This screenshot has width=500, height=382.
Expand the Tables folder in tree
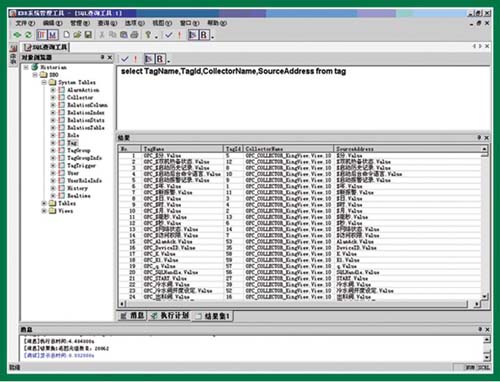(44, 203)
